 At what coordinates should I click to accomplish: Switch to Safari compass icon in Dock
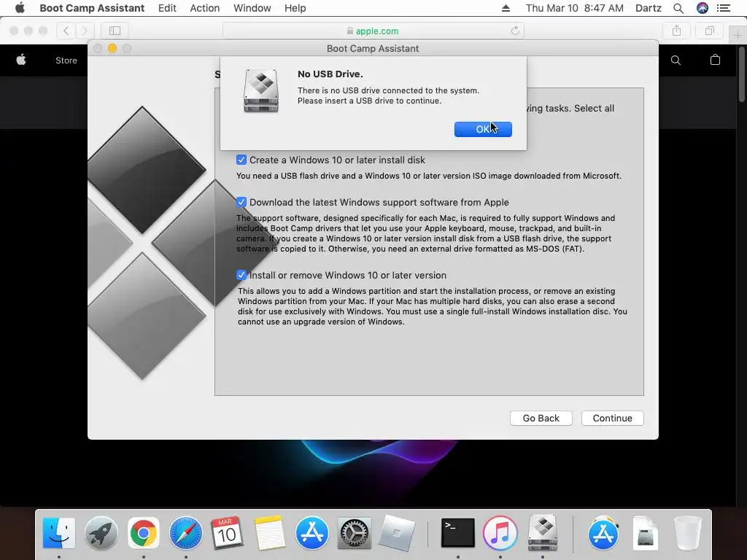(x=186, y=533)
